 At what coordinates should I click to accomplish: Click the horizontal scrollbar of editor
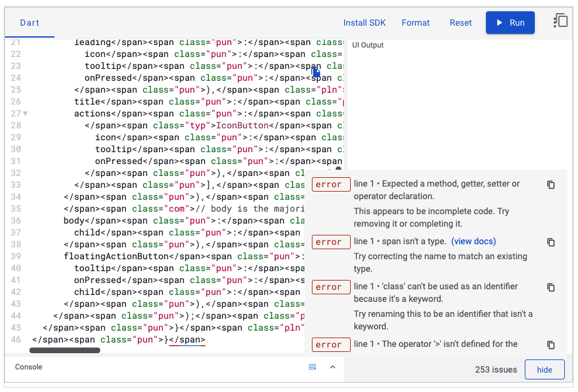click(65, 350)
